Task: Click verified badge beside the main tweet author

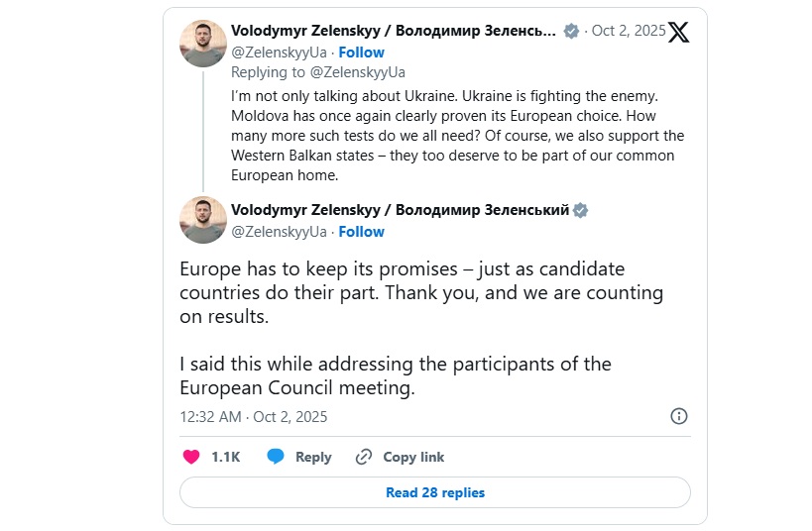Action: [582, 210]
